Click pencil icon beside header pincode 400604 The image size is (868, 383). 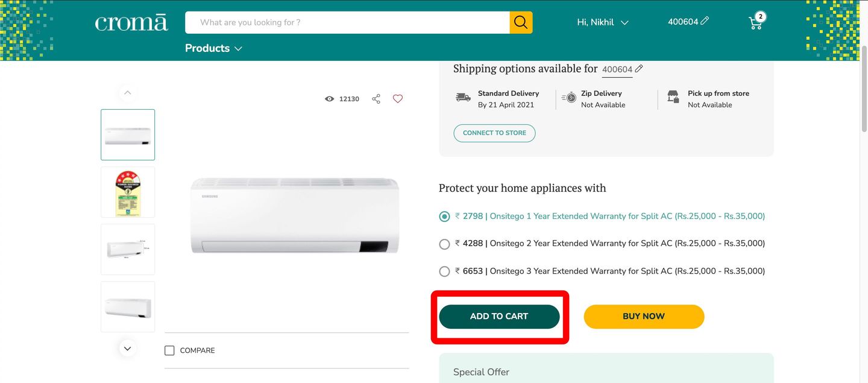pyautogui.click(x=705, y=21)
